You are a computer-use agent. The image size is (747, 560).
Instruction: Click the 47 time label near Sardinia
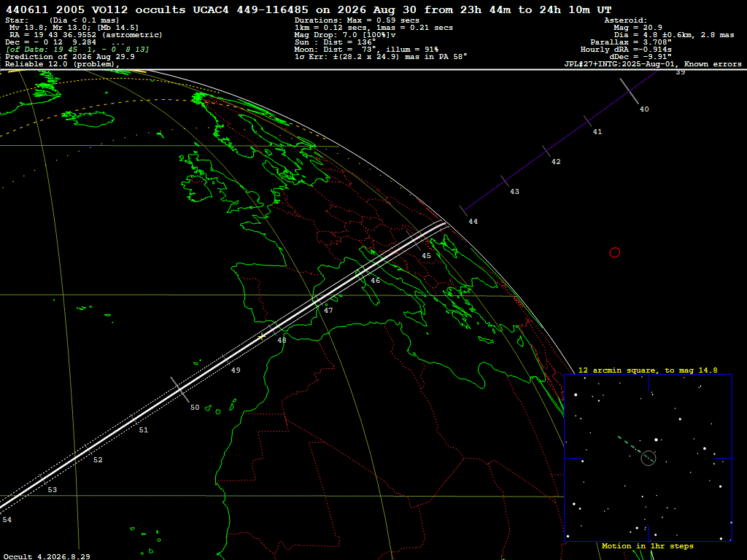328,310
